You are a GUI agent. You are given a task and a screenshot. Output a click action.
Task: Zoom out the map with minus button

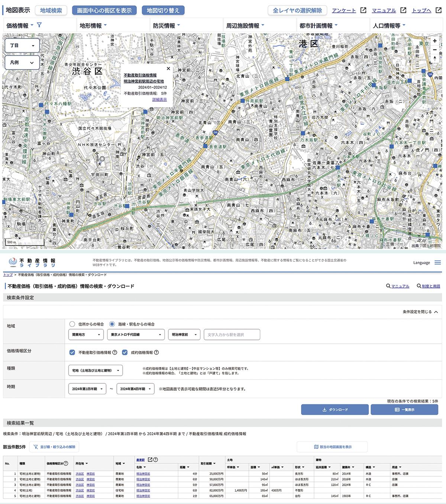(x=434, y=50)
